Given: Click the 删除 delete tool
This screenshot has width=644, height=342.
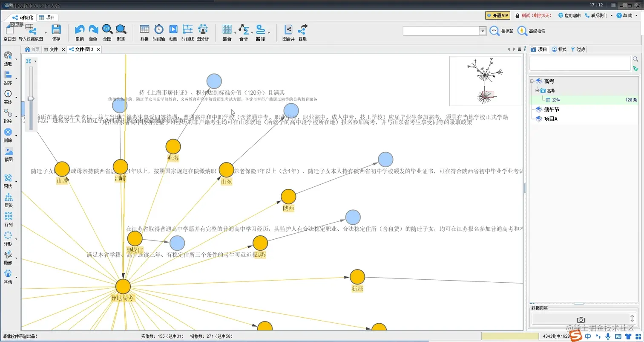Looking at the screenshot, I should (8, 135).
